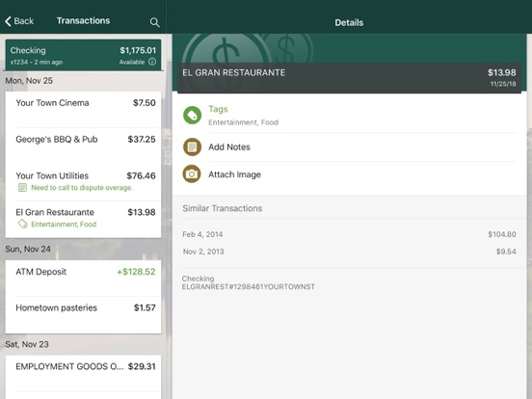Open the Tags option
Viewport: 532px width, 399px height.
point(350,116)
